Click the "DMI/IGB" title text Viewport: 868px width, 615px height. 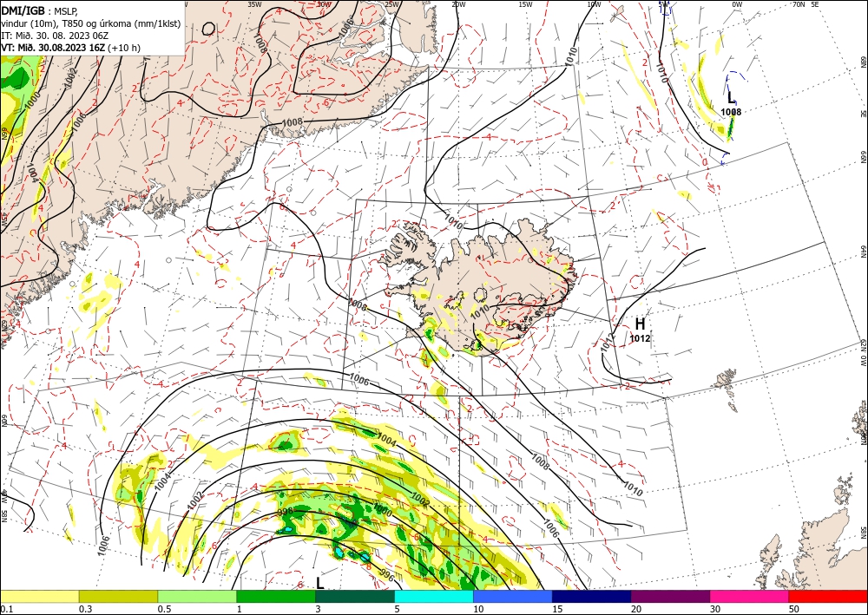(x=23, y=10)
